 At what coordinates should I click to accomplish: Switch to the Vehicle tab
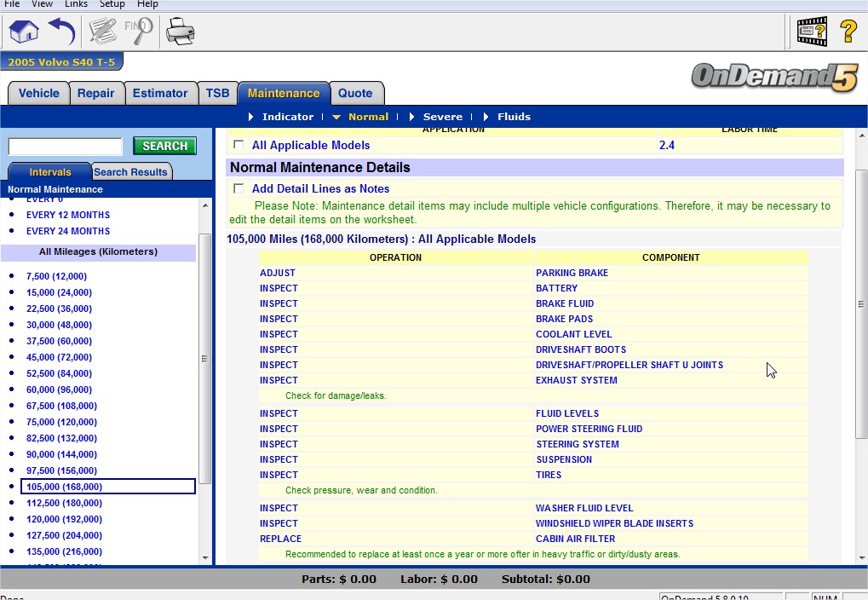pyautogui.click(x=38, y=93)
